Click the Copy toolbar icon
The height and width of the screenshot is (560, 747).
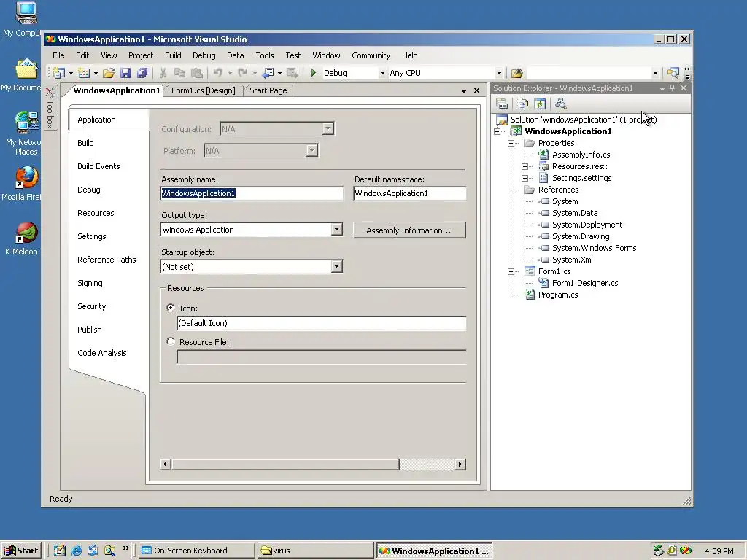tap(179, 73)
